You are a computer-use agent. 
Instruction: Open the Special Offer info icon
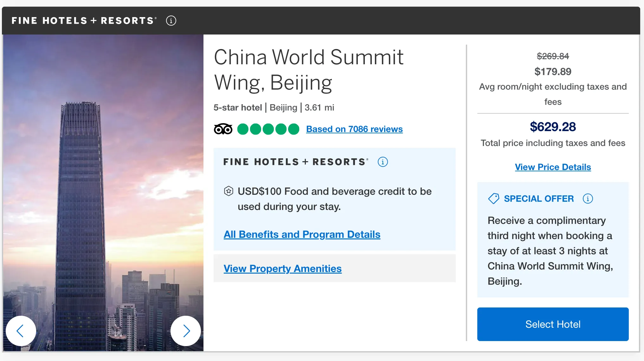pyautogui.click(x=588, y=199)
